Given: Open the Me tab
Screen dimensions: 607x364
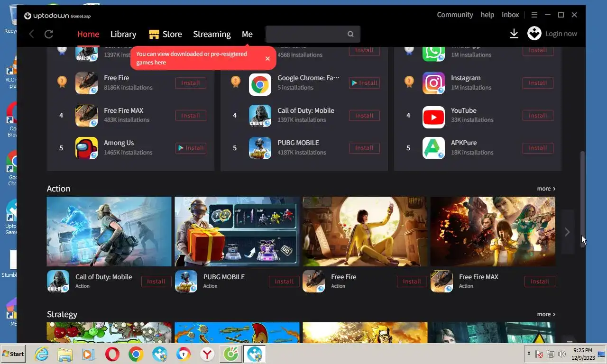Looking at the screenshot, I should (247, 34).
